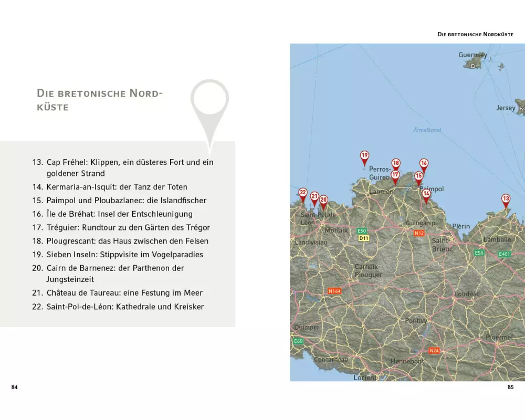This screenshot has height=420, width=525.
Task: Click the green E401 road sign
Action: 505,254
